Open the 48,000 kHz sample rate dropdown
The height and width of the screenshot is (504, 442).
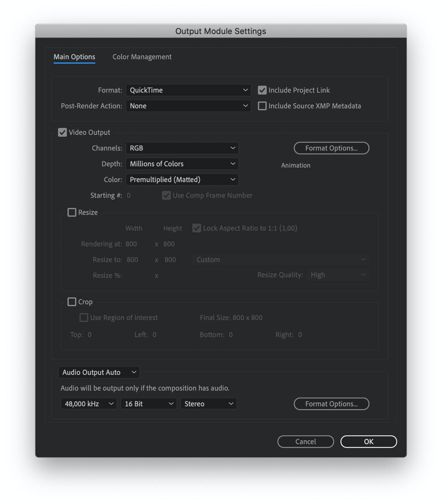(89, 404)
